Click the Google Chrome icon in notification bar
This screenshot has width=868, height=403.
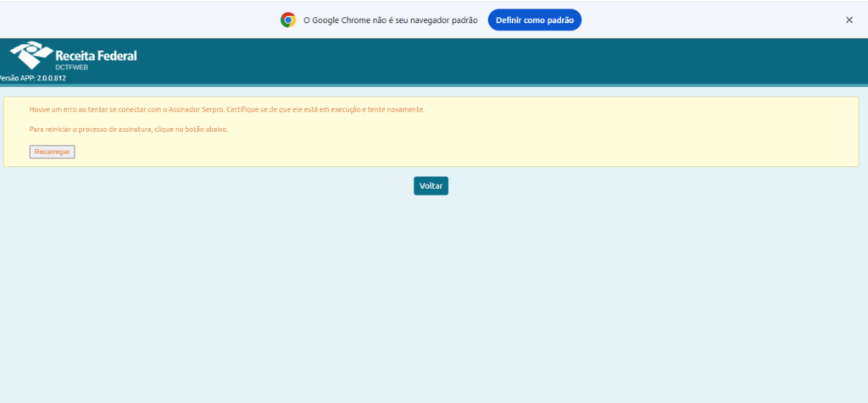(x=288, y=20)
